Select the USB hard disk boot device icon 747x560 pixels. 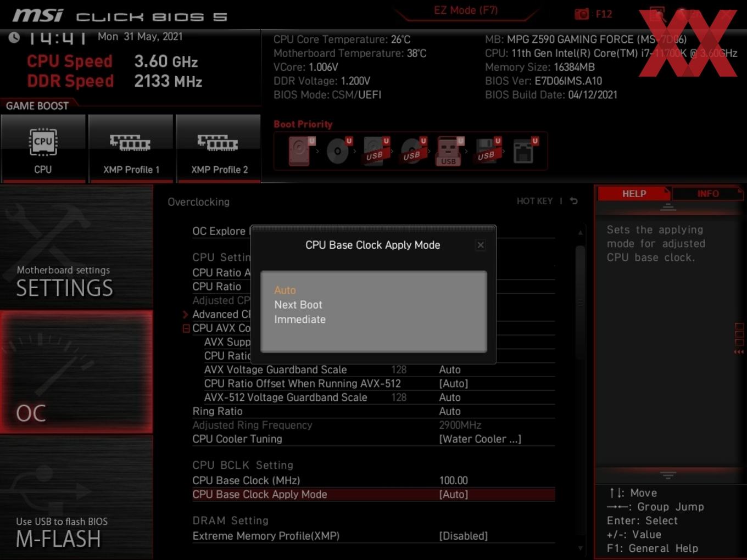[376, 151]
